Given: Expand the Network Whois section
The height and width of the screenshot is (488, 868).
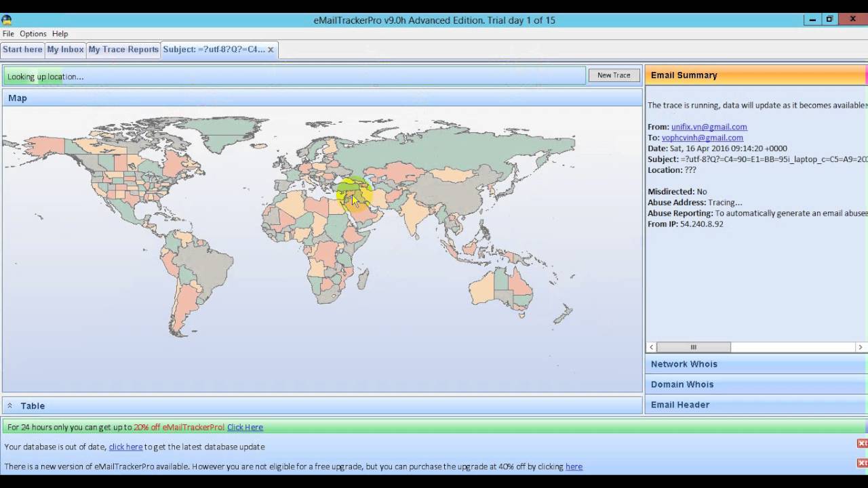Looking at the screenshot, I should [756, 364].
